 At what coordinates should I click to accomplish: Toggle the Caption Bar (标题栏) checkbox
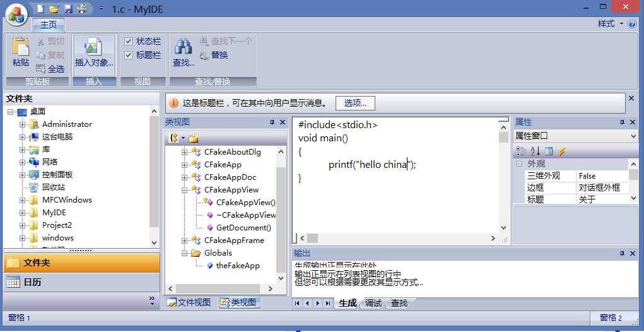129,55
